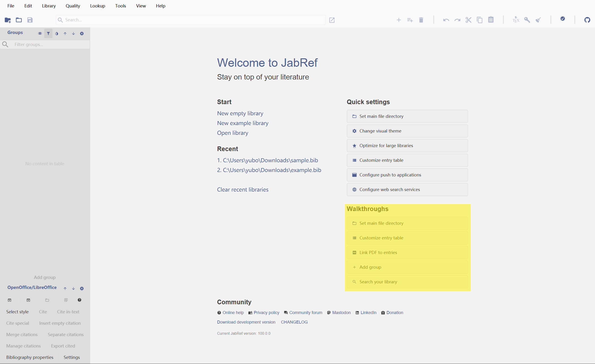The height and width of the screenshot is (364, 595).
Task: Move the Groups panel down
Action: [x=73, y=33]
